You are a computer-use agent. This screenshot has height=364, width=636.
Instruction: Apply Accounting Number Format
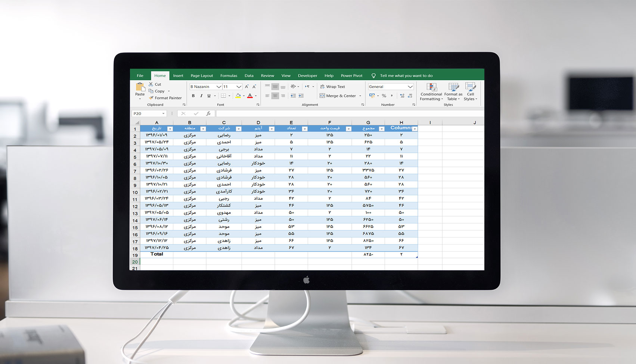[372, 96]
